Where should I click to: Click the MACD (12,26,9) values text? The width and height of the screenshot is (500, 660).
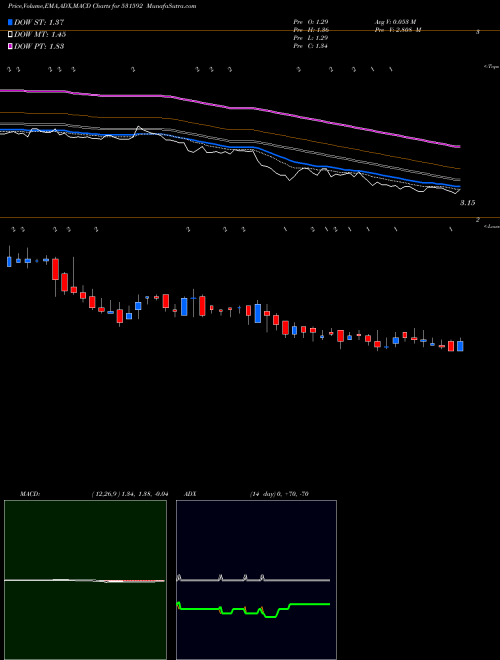(x=130, y=494)
